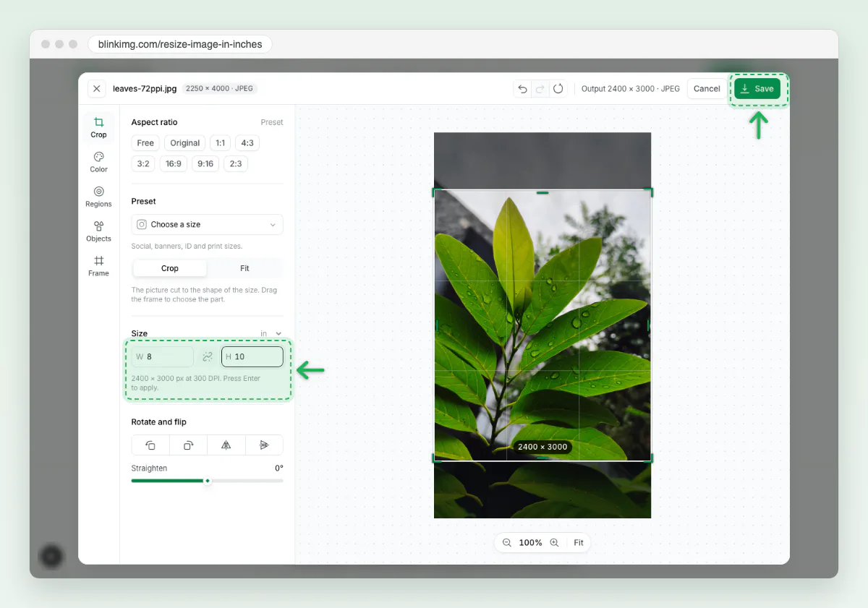Click the Preset label beside Aspect ratio

(272, 123)
